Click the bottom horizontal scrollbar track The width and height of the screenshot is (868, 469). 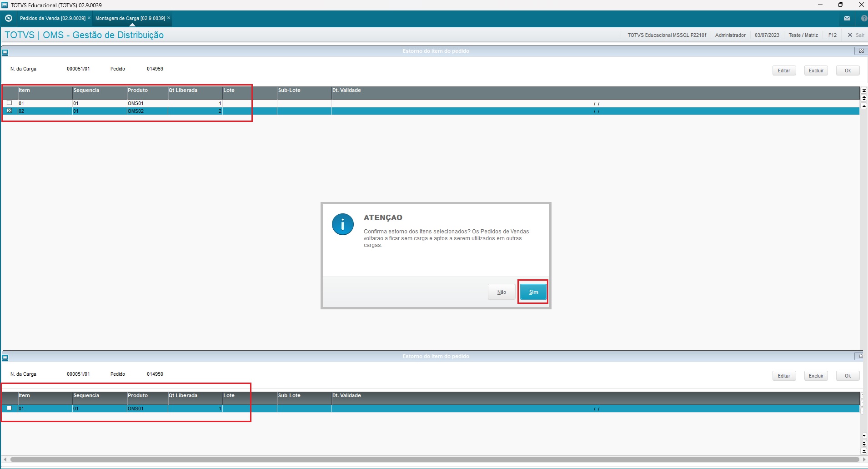(434, 459)
